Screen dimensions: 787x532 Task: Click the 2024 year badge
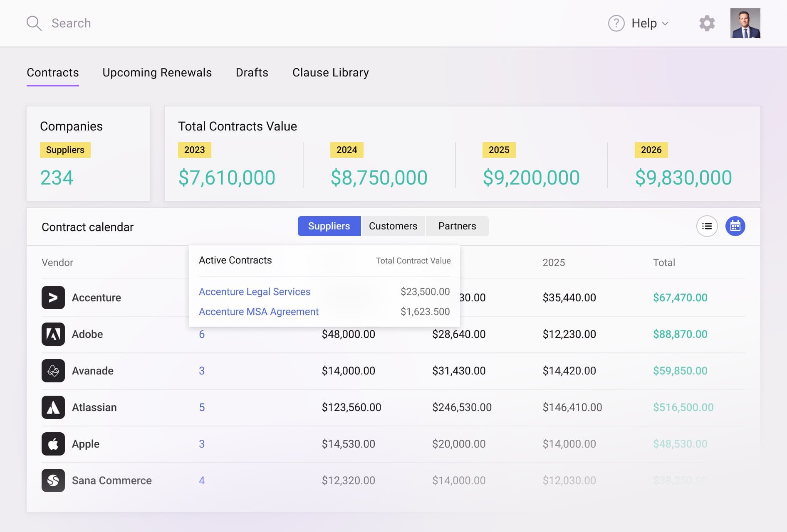[x=347, y=150]
